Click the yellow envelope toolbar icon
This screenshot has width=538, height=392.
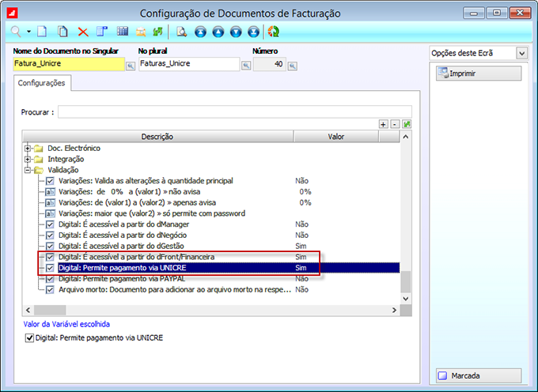141,32
